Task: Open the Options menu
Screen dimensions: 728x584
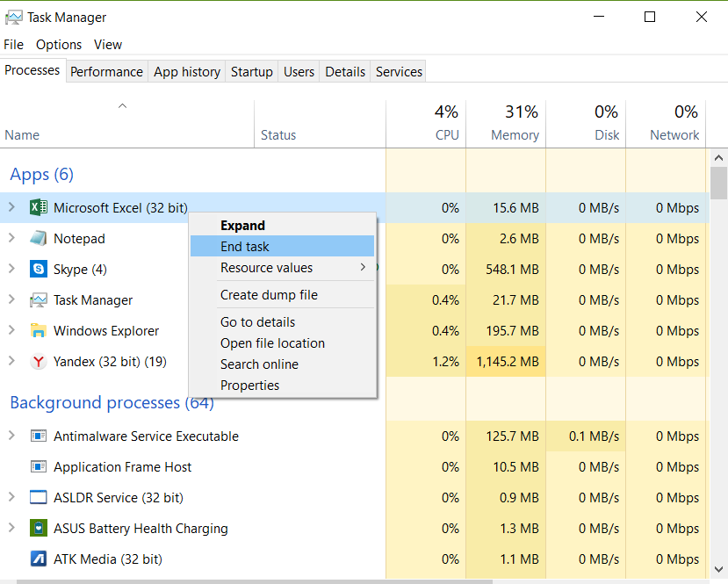Action: point(59,45)
